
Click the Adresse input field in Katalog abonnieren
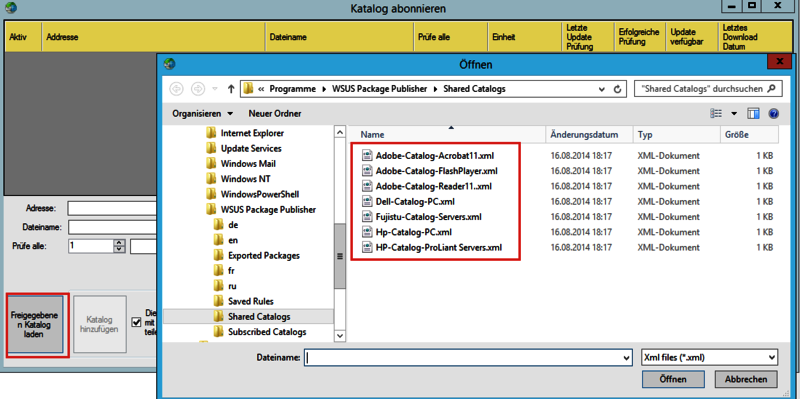(x=112, y=209)
